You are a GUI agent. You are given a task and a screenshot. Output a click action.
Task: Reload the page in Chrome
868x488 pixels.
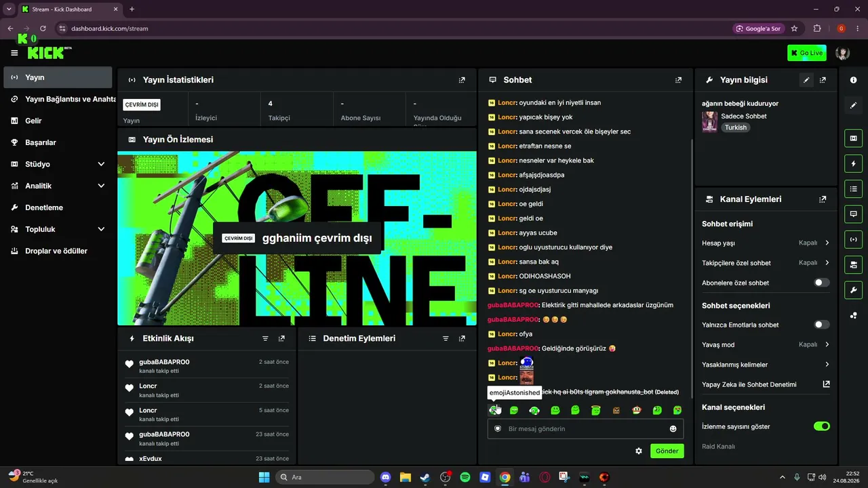click(43, 28)
